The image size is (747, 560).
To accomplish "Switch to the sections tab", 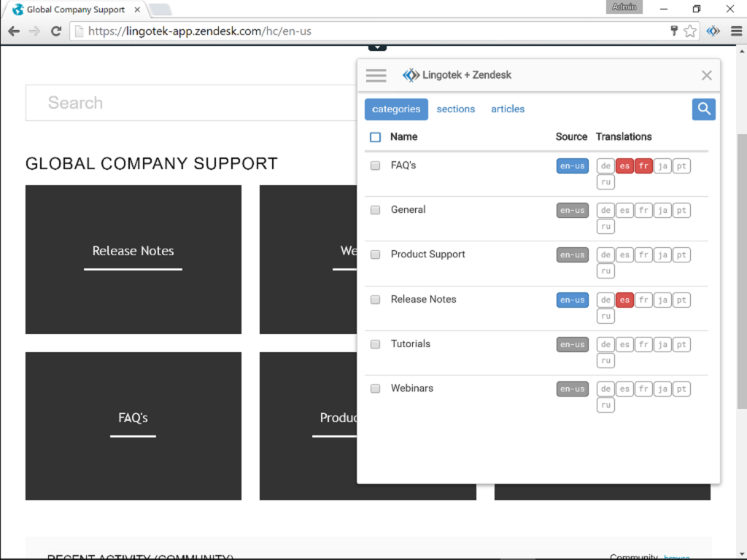I will 455,109.
